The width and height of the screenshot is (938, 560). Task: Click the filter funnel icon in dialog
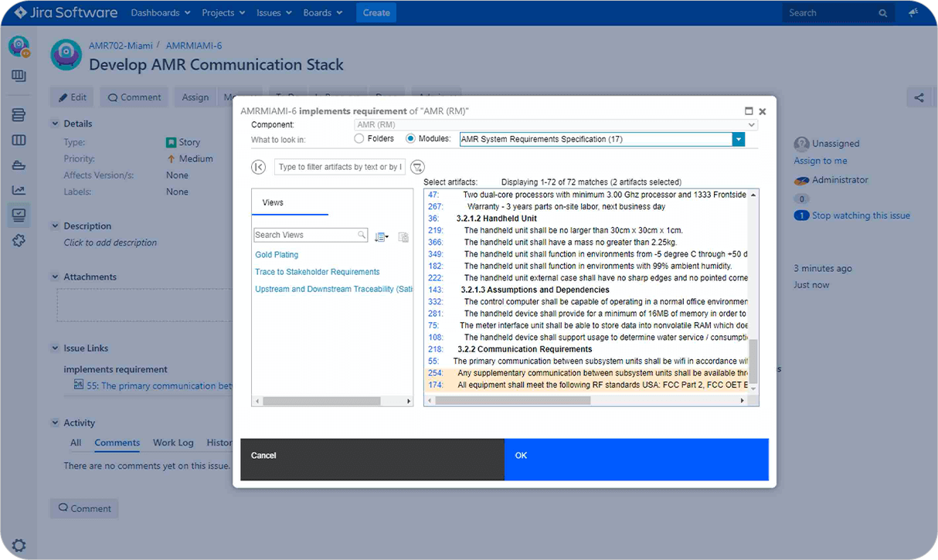[417, 167]
